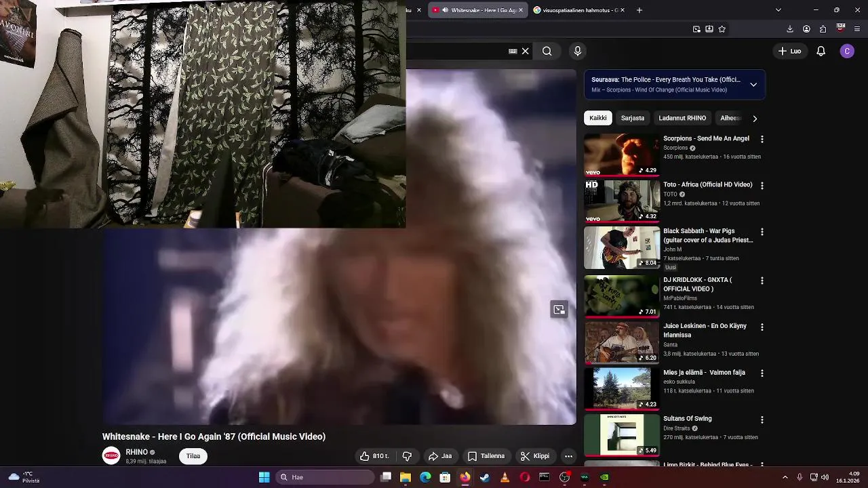The width and height of the screenshot is (868, 488).
Task: Dislike the video with thumbs down
Action: pyautogui.click(x=407, y=456)
